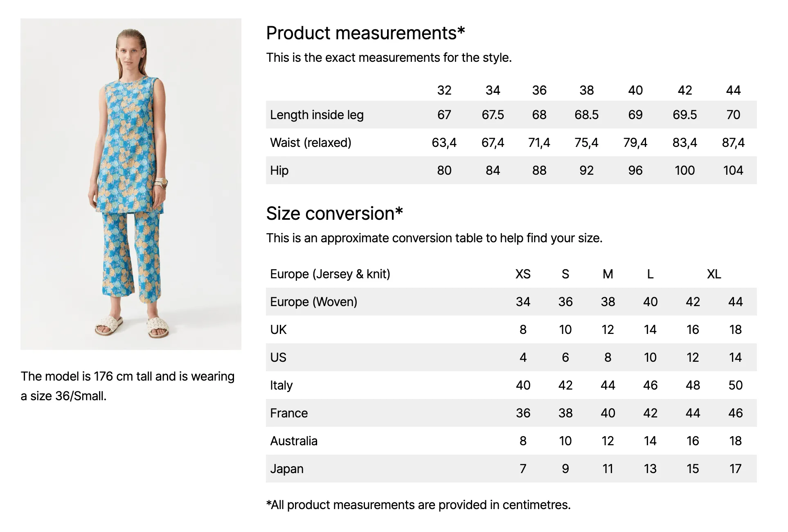Click Japan size 7 cell
Image resolution: width=788 pixels, height=532 pixels.
click(523, 469)
